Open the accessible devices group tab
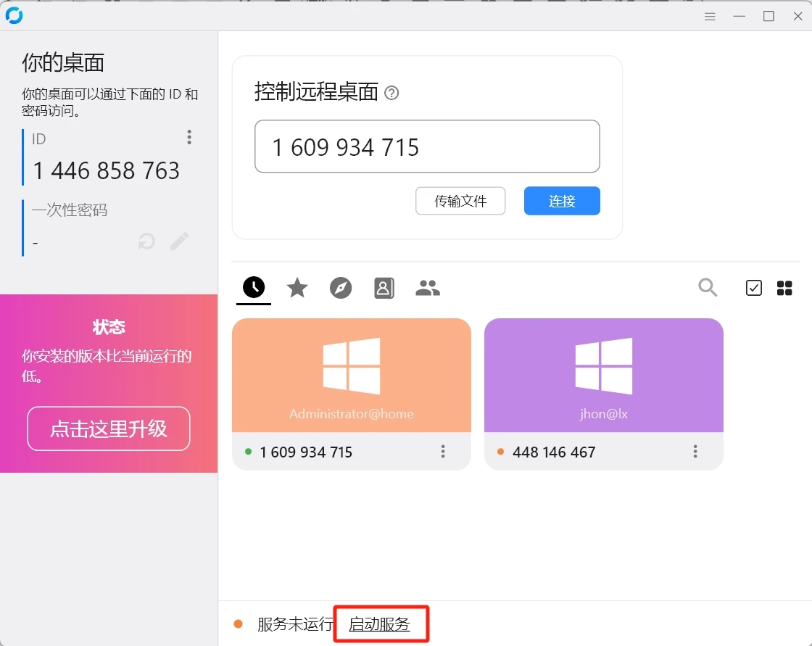This screenshot has height=646, width=812. [428, 288]
